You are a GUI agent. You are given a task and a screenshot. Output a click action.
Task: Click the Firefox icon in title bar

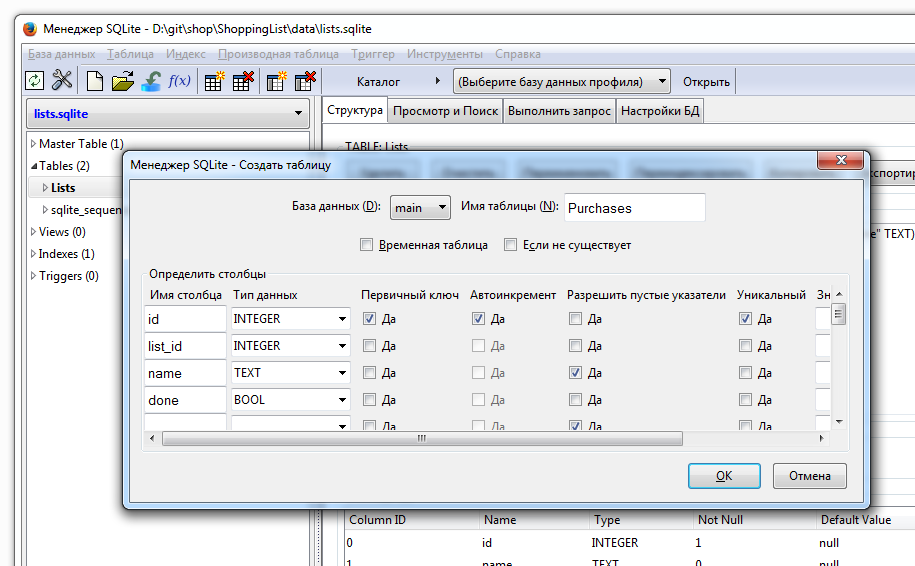point(30,29)
